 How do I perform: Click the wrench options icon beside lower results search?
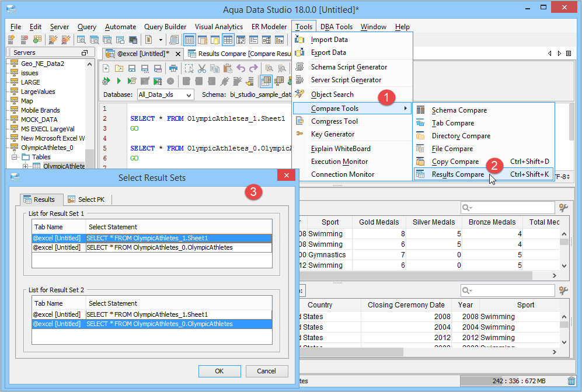coord(563,290)
